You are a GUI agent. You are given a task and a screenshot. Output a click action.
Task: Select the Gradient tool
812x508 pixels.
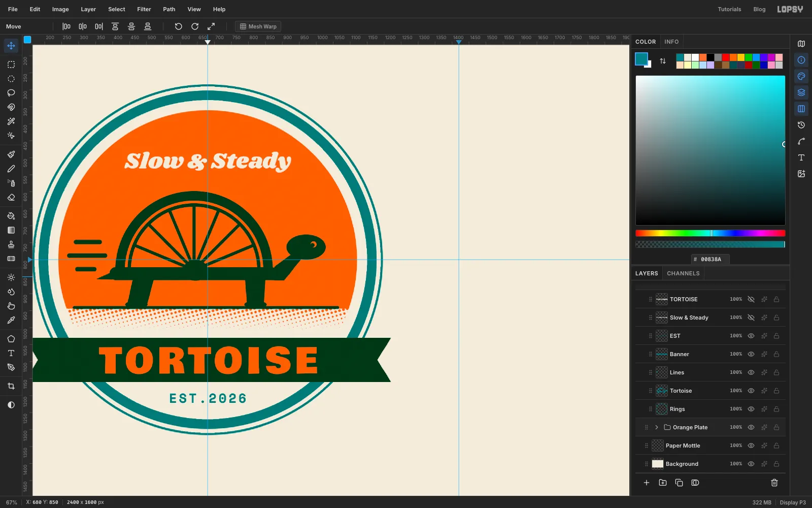pos(11,230)
